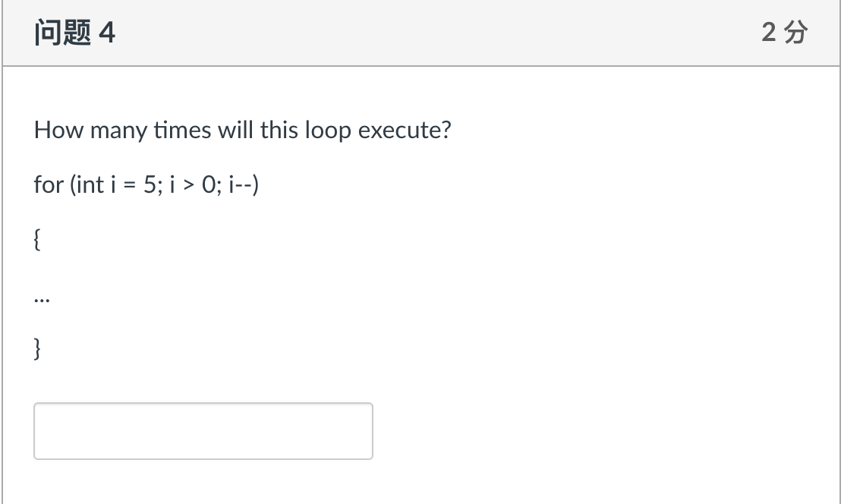Click the closing brace above the answer box
The height and width of the screenshot is (504, 841).
point(36,348)
